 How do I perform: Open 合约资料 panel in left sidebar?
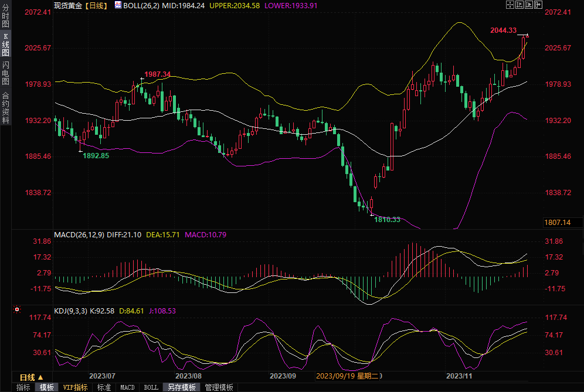[x=5, y=107]
